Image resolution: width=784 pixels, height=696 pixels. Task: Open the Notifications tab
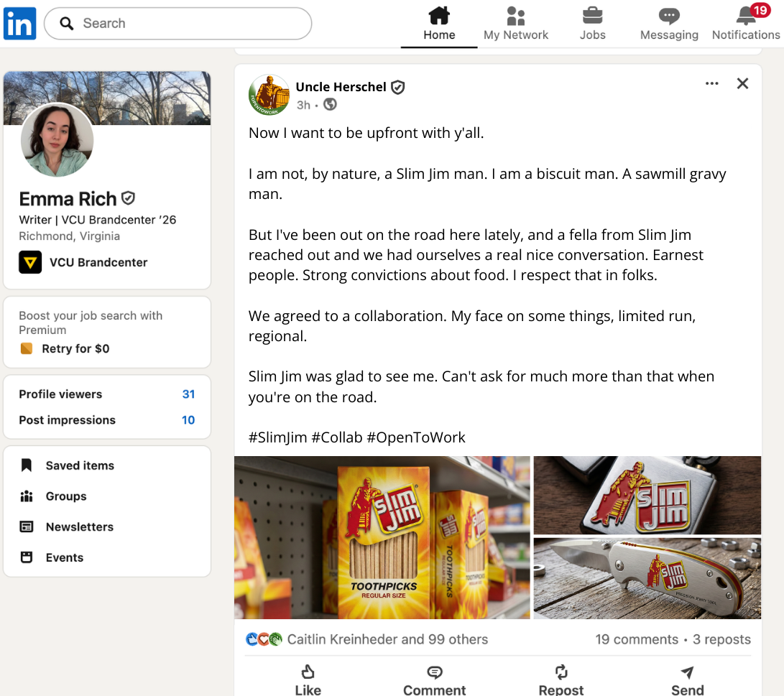(745, 24)
